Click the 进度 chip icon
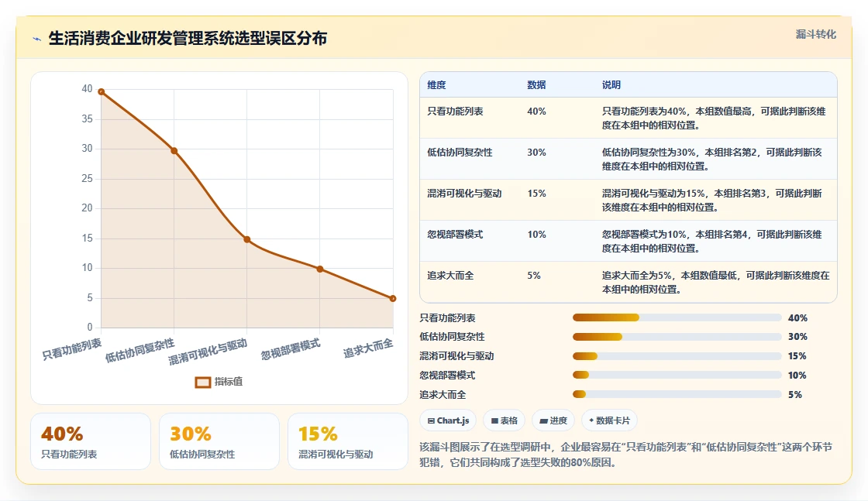Screen dimensions: 868x501 click(543, 420)
